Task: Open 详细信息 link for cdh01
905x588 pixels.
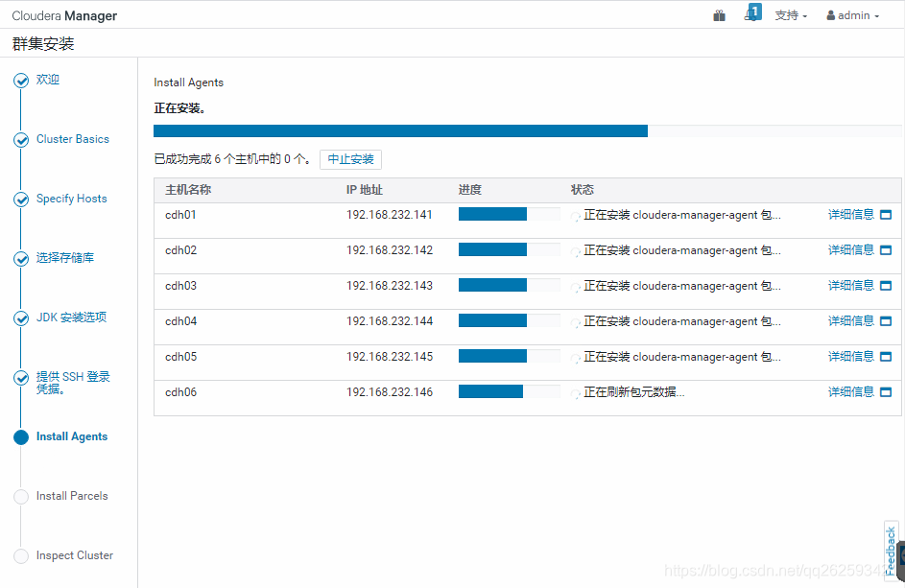Action: (850, 215)
